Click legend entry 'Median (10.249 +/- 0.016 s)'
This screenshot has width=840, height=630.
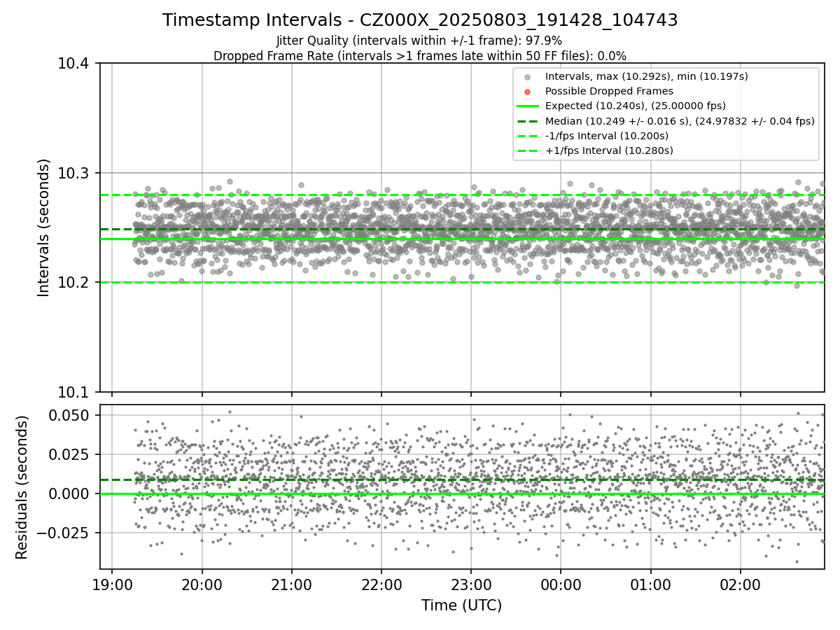point(680,121)
